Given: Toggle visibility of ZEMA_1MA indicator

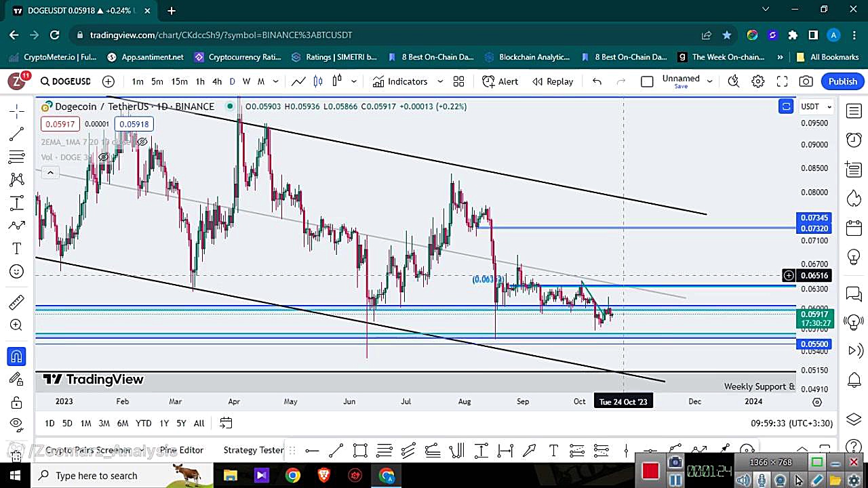Looking at the screenshot, I should tap(142, 142).
